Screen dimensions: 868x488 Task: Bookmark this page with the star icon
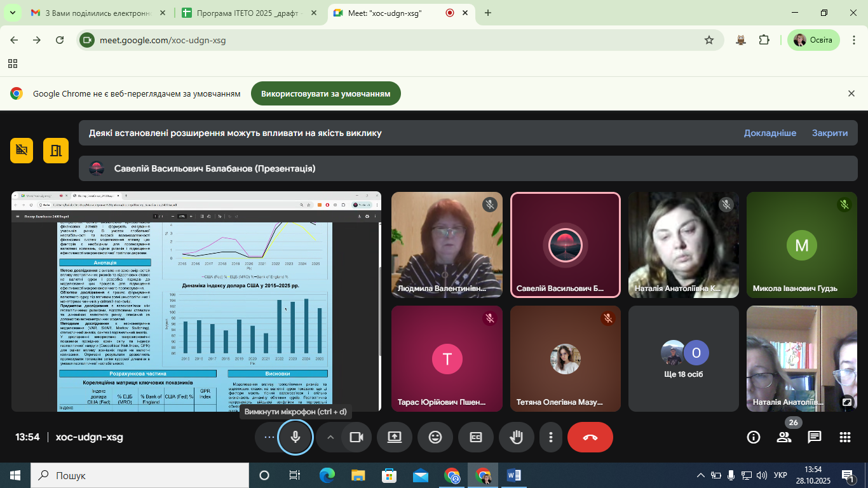pyautogui.click(x=709, y=40)
